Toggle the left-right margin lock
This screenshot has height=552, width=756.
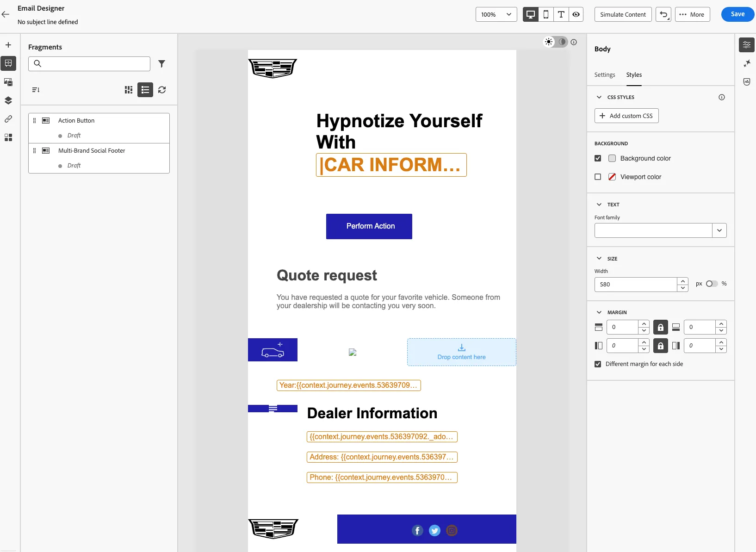(661, 346)
